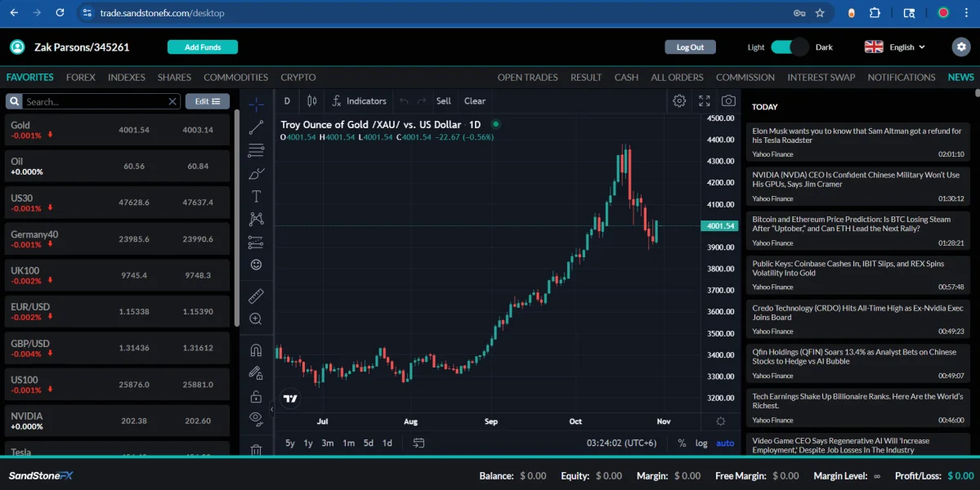This screenshot has width=980, height=490.
Task: Toggle log scale on the chart
Action: (701, 443)
